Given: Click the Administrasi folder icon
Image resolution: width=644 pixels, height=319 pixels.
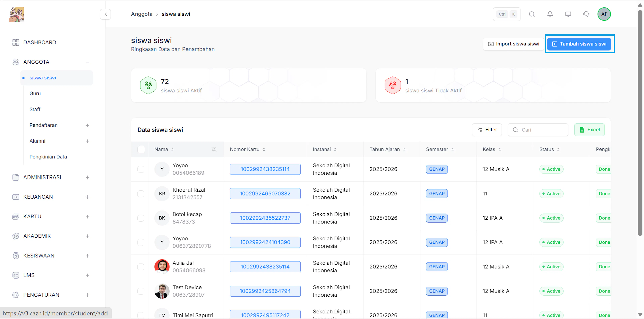Looking at the screenshot, I should pyautogui.click(x=16, y=177).
